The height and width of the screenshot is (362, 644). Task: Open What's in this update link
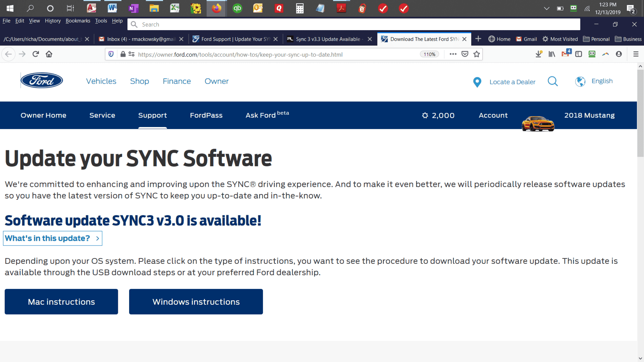click(x=53, y=238)
